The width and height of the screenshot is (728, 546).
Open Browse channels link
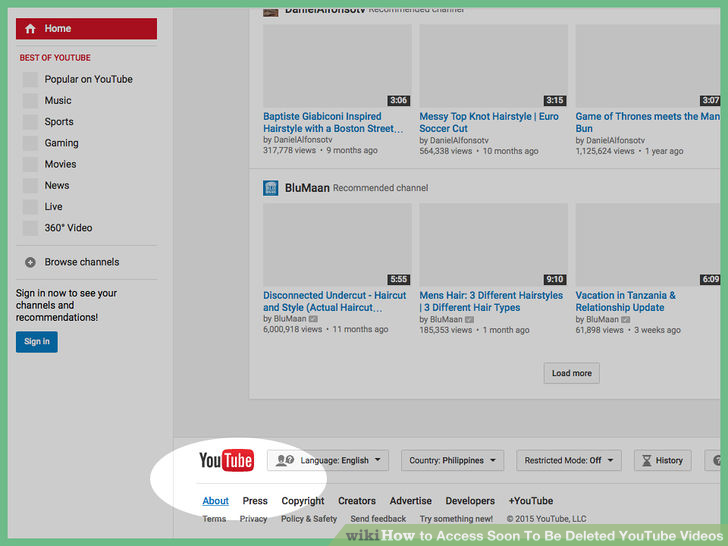(x=82, y=262)
